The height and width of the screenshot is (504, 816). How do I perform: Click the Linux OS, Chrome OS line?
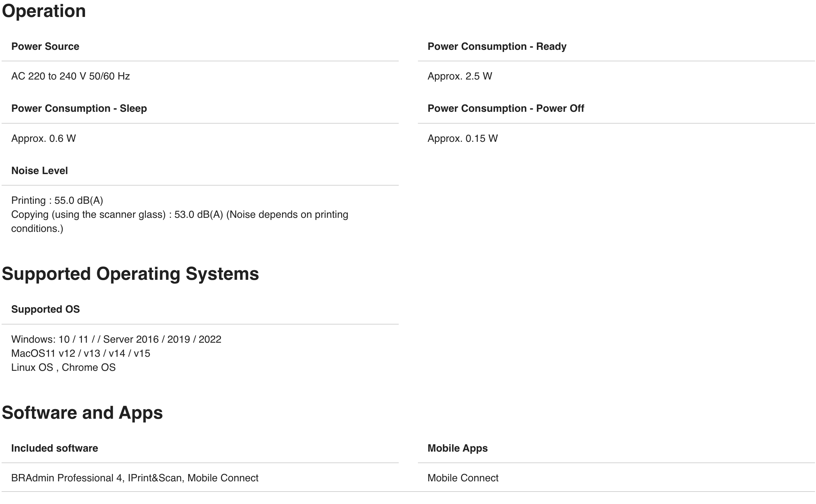click(x=63, y=367)
